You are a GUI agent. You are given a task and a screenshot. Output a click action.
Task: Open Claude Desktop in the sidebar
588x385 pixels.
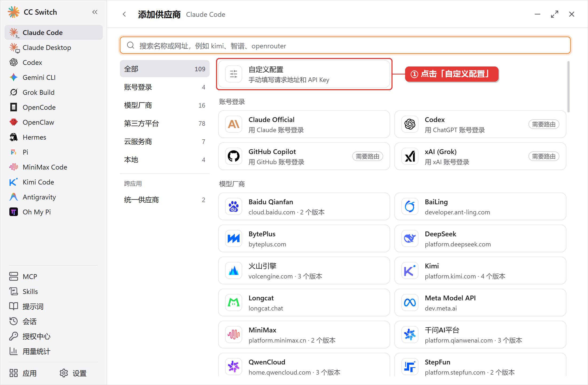click(54, 48)
